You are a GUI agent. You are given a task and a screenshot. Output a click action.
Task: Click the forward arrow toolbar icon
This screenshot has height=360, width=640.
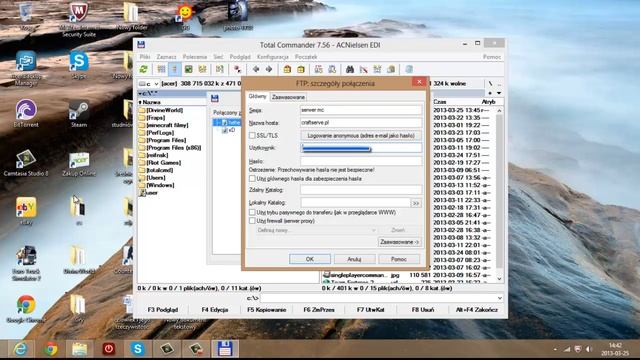pyautogui.click(x=269, y=69)
